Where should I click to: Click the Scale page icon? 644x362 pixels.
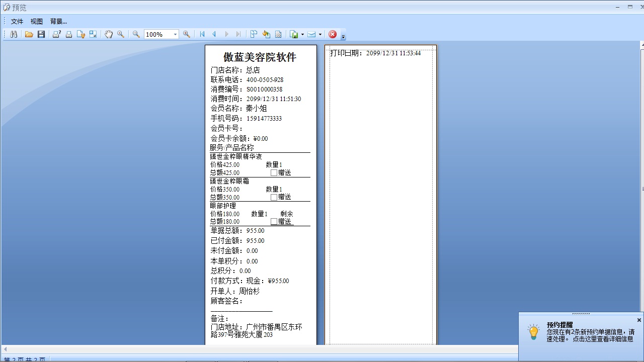(x=93, y=34)
